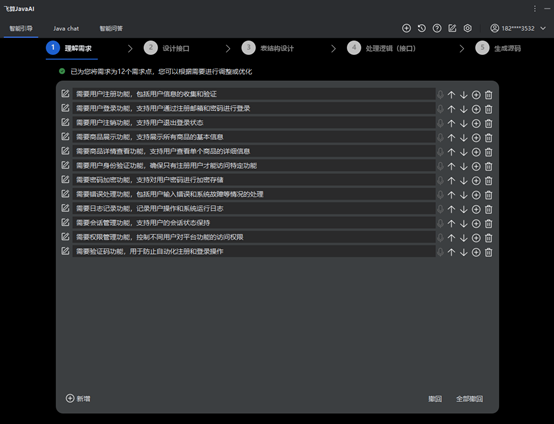Click the settings gear icon in header

467,28
